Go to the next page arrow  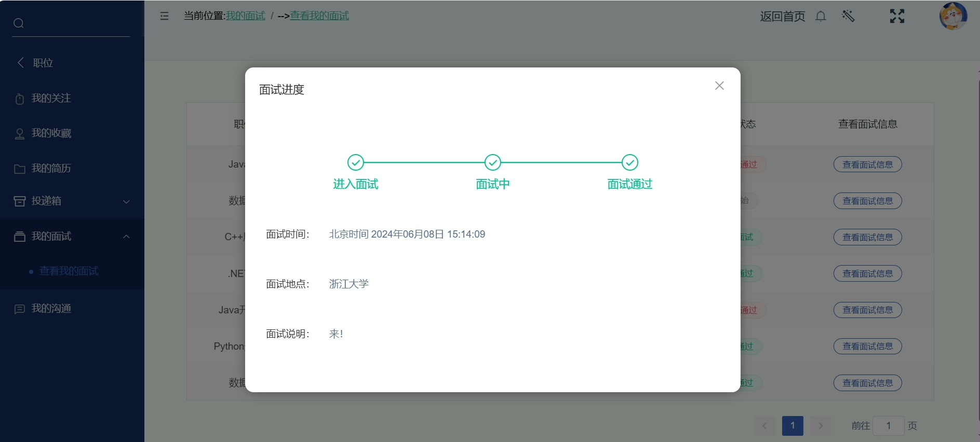click(x=821, y=426)
